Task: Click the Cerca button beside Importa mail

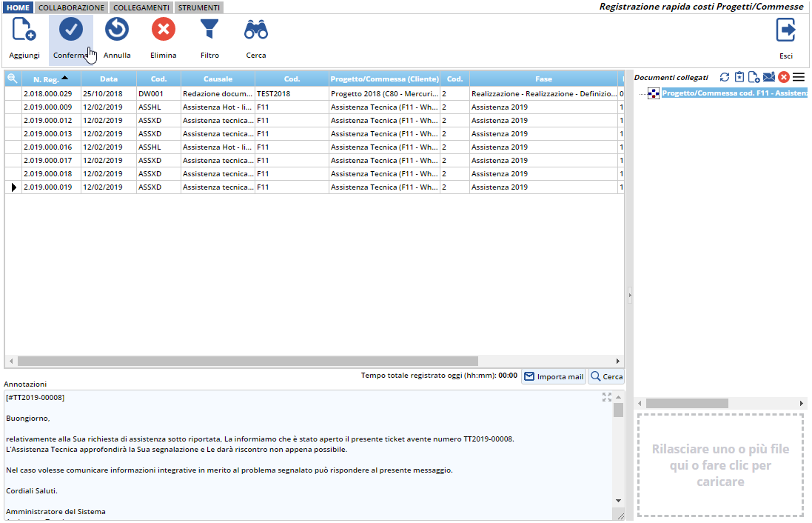Action: (x=605, y=376)
